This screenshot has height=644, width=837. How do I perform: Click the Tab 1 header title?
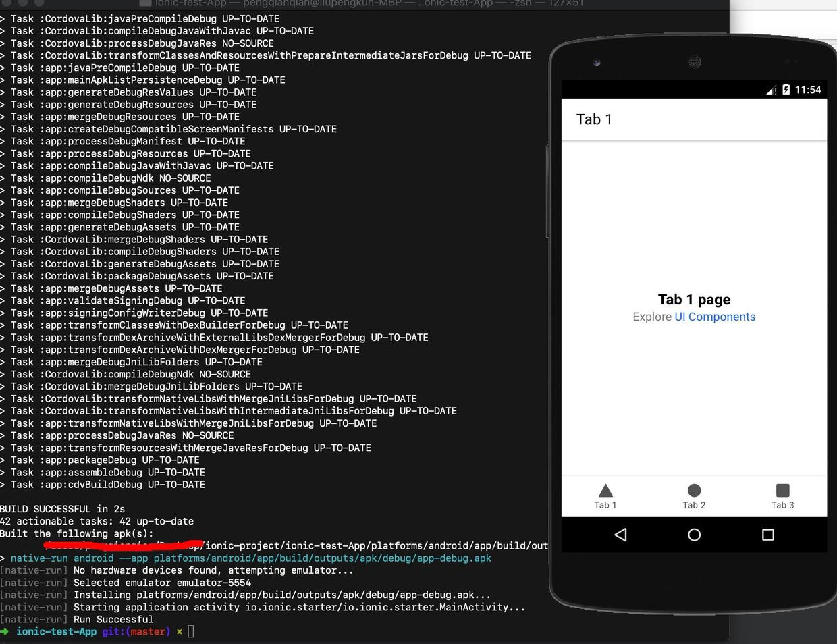(x=594, y=119)
